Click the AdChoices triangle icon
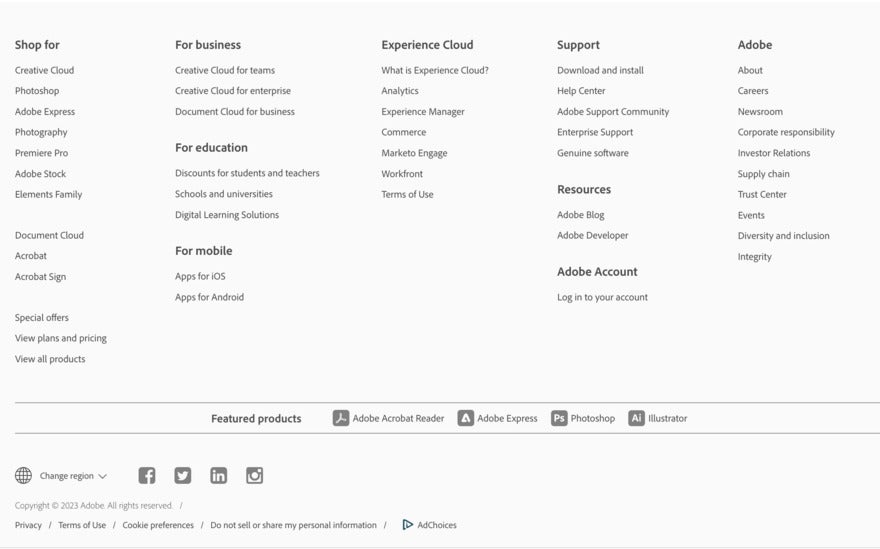Image resolution: width=880 pixels, height=549 pixels. [407, 525]
